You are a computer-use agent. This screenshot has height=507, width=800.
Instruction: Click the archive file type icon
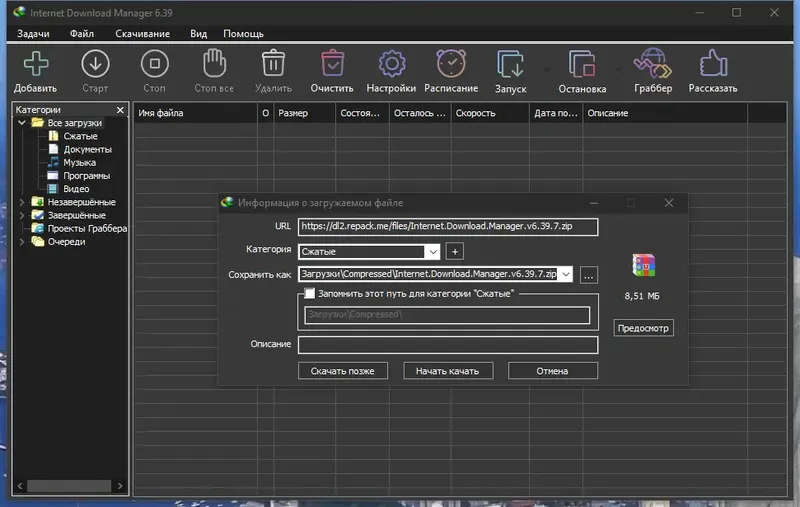[643, 265]
